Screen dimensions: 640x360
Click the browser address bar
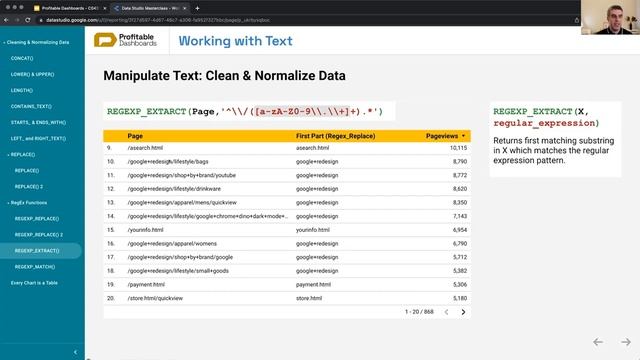click(306, 20)
